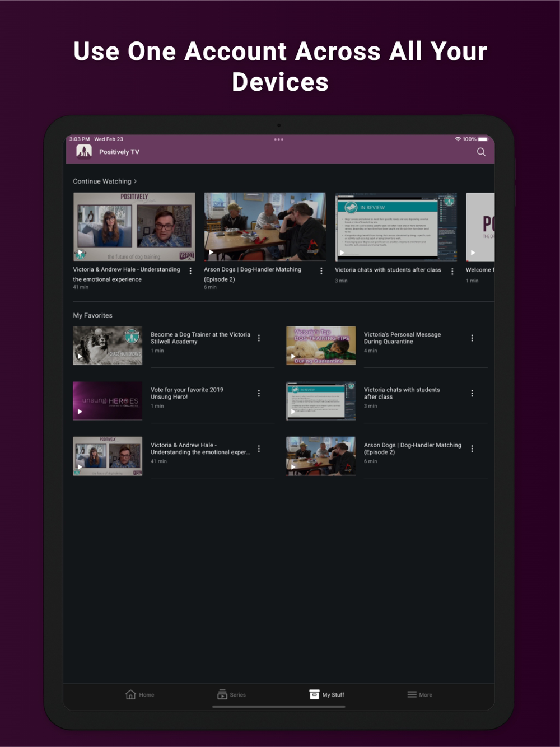The image size is (560, 747).
Task: Tap the My Favorites heading
Action: (92, 315)
